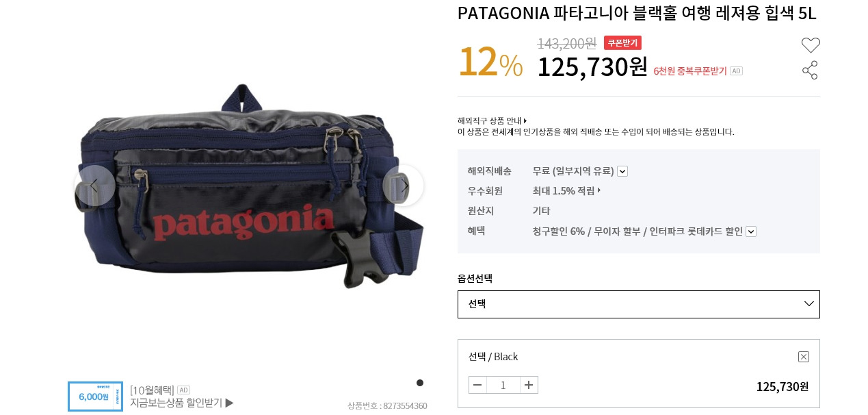Click 6천원 중복쿠폰받기 link
Screen dimensions: 868x415
pos(690,71)
